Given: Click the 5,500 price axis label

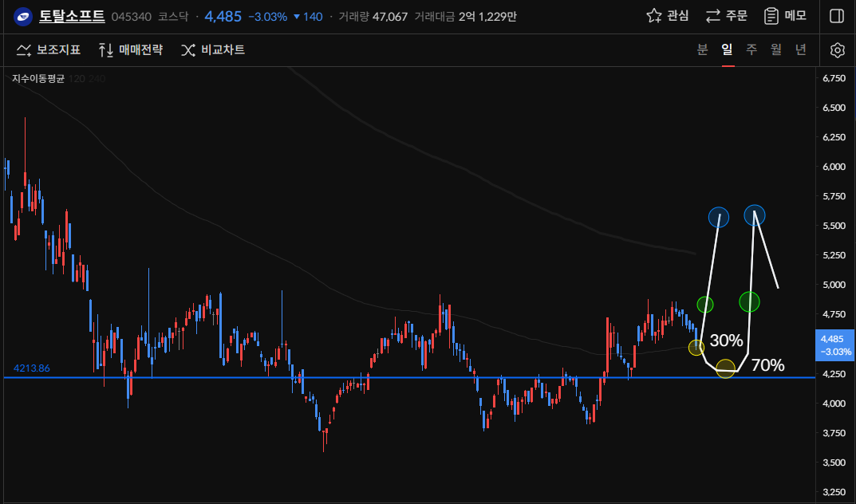Looking at the screenshot, I should click(x=834, y=226).
